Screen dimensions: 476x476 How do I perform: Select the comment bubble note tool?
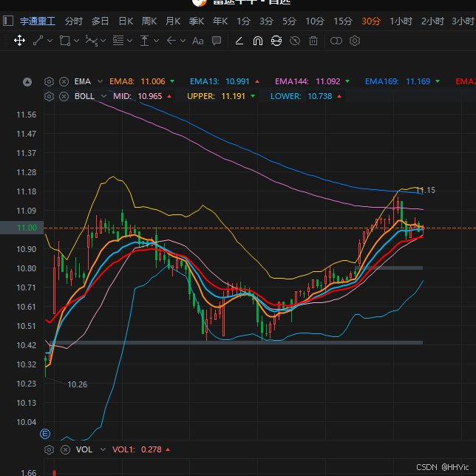tap(217, 41)
